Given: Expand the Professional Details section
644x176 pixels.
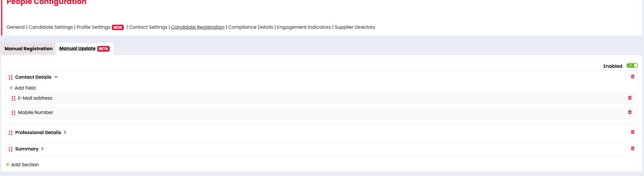Looking at the screenshot, I should pos(65,132).
